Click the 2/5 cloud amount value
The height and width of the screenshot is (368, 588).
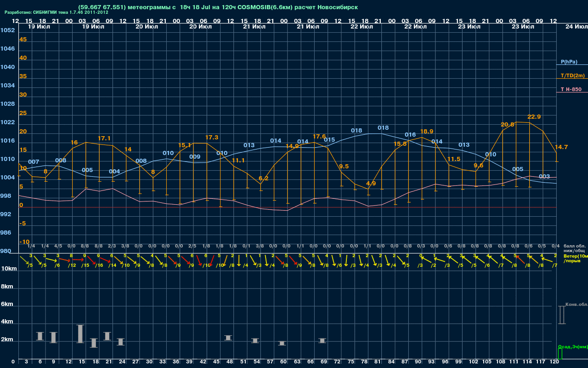192,246
